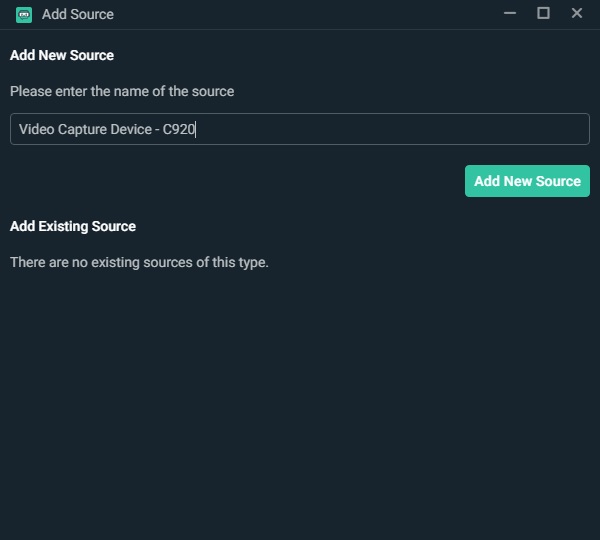The image size is (600, 540).
Task: Click 'Please enter the name of the source' text
Action: 122,91
